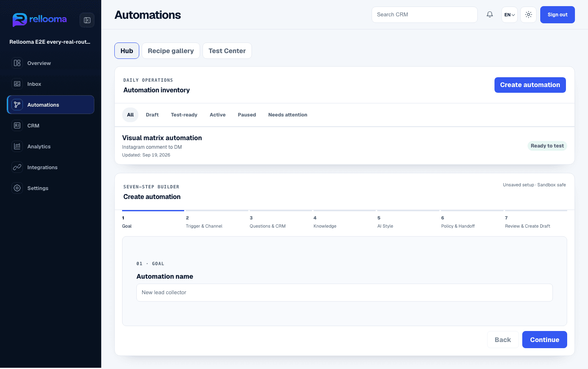Go to step 3 Questions & CRM

[x=281, y=221]
